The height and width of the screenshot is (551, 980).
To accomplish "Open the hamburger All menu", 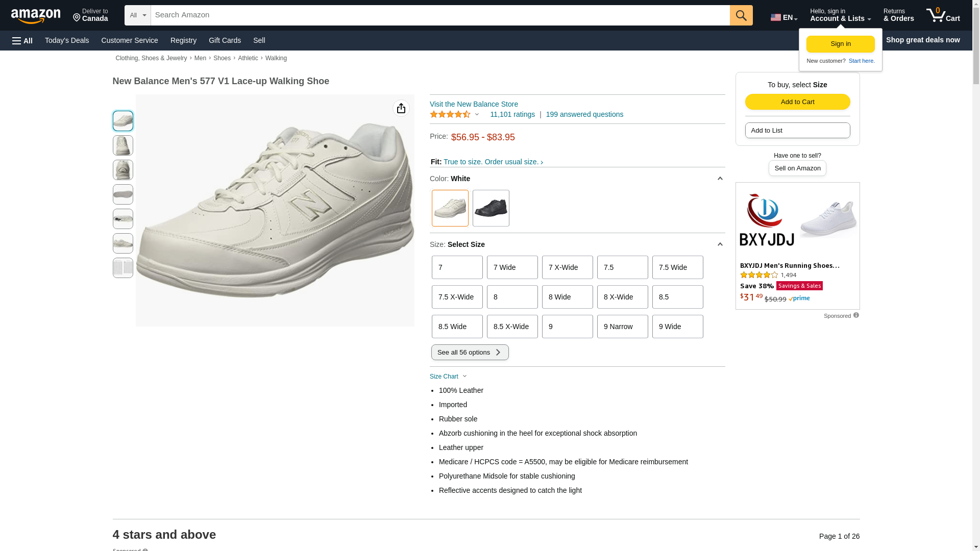I will click(x=22, y=41).
